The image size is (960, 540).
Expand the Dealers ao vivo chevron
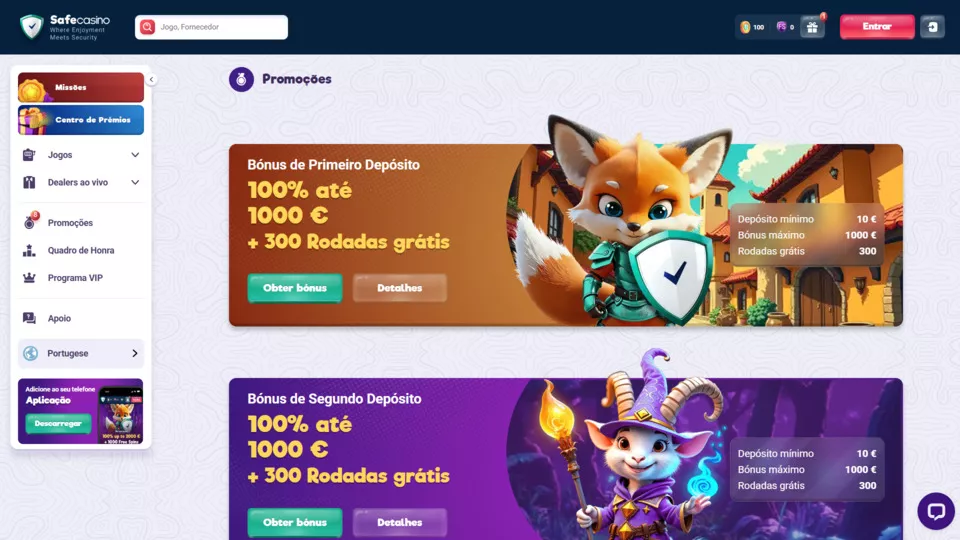click(135, 182)
